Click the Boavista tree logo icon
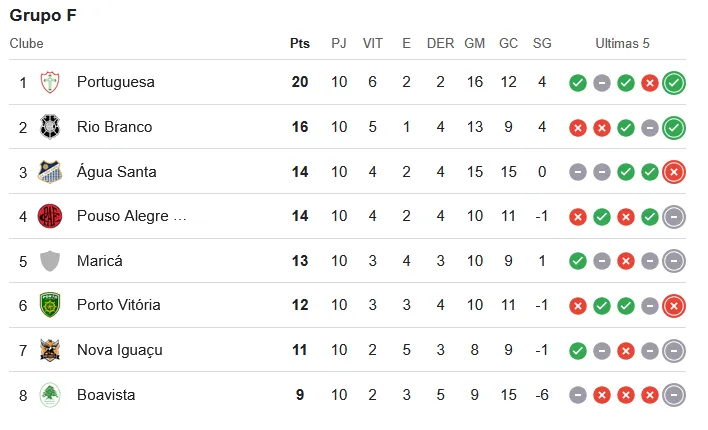Screen dimensions: 708x430 [50, 395]
